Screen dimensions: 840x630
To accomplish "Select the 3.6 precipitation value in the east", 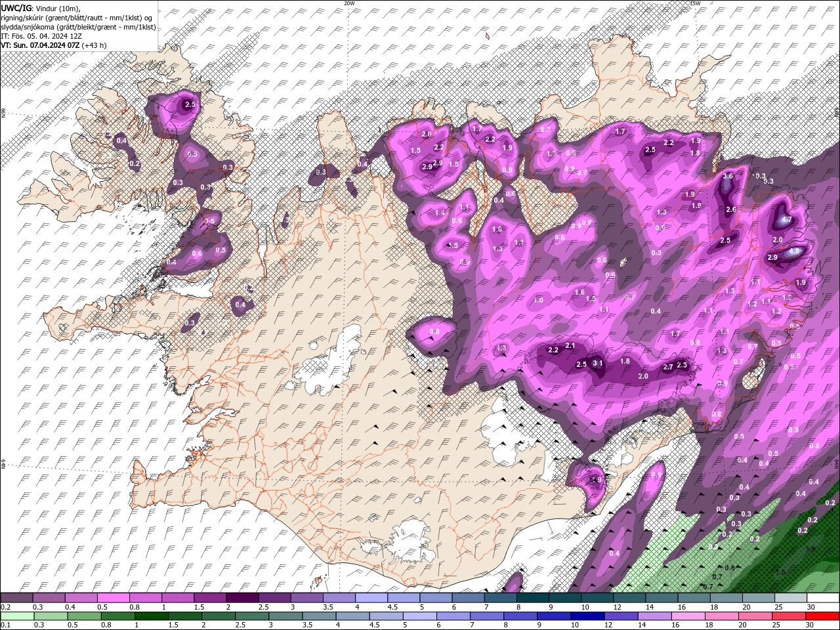I will coord(728,176).
